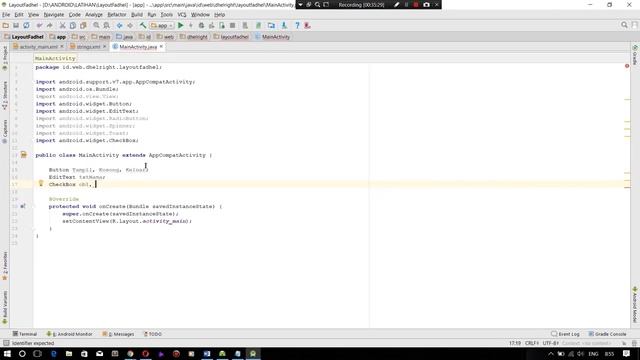Click the override gutter icon beside onCreate
This screenshot has height=360, width=640.
[x=23, y=206]
